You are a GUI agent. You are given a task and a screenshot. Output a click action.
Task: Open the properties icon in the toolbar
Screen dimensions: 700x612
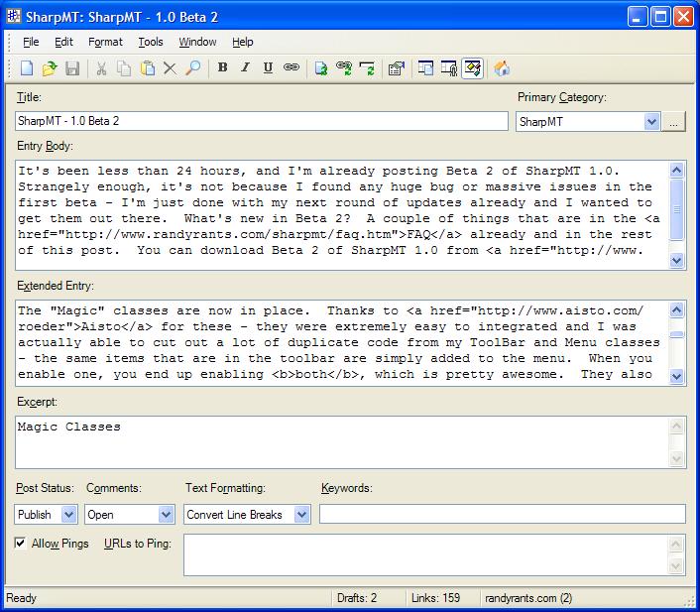396,68
